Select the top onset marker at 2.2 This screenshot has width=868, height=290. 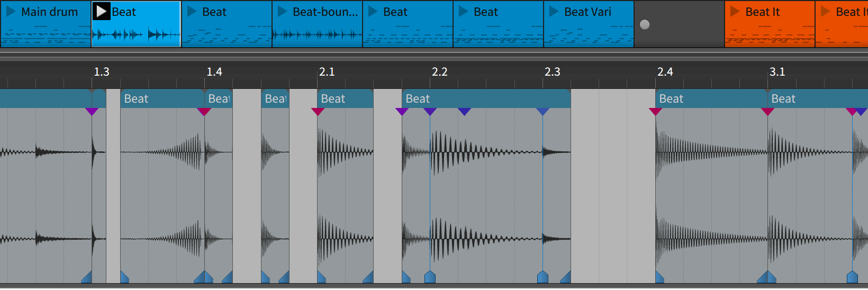tap(430, 112)
